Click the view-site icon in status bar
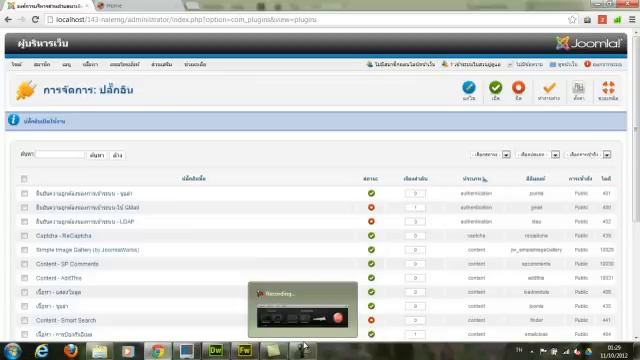640x360 pixels. click(553, 64)
